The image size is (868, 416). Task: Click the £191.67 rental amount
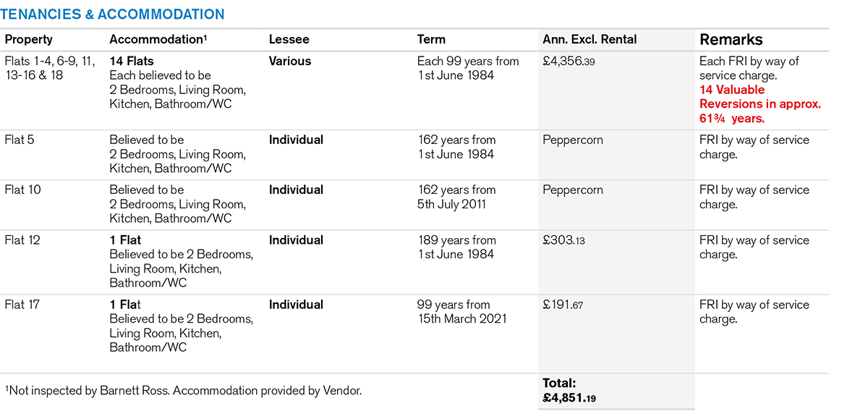(x=563, y=305)
